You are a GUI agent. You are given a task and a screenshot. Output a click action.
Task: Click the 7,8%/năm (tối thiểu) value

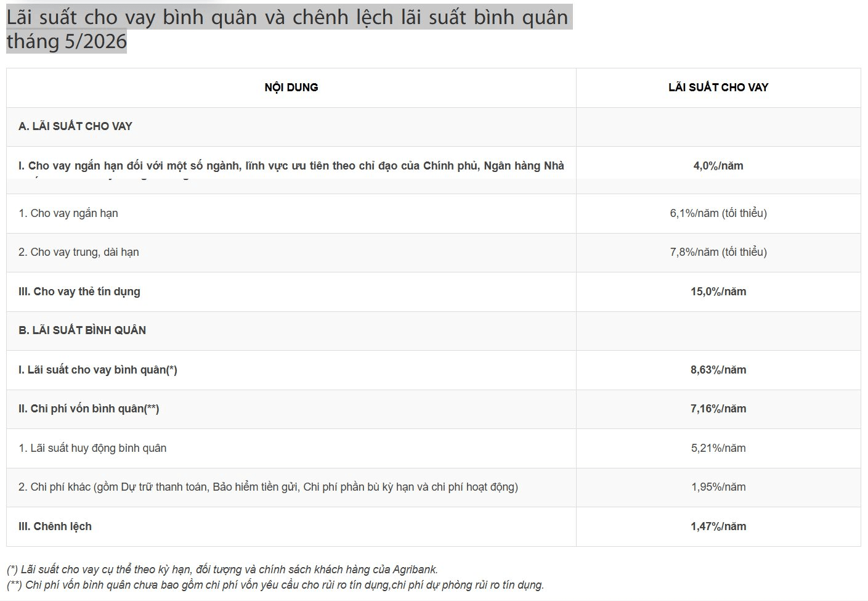click(x=718, y=252)
